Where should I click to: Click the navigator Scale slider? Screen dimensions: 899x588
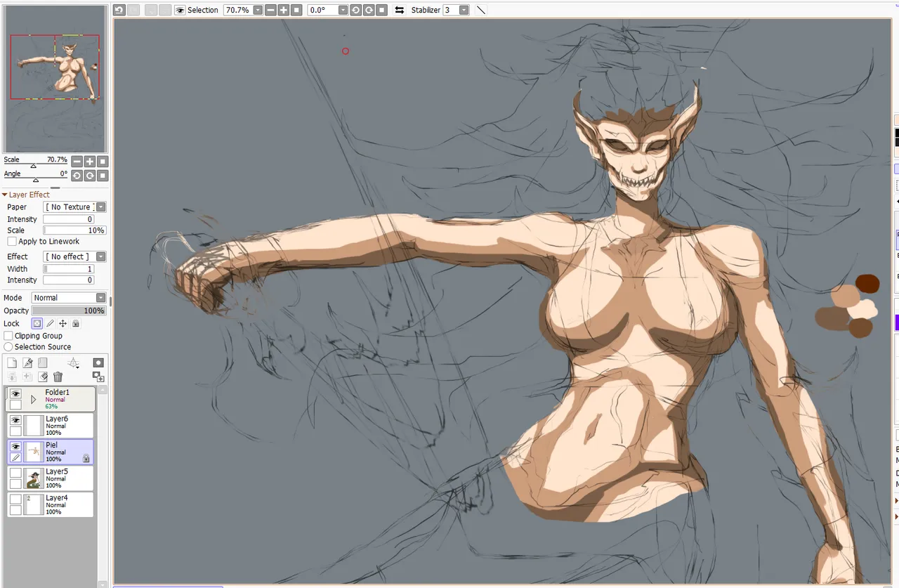point(36,165)
